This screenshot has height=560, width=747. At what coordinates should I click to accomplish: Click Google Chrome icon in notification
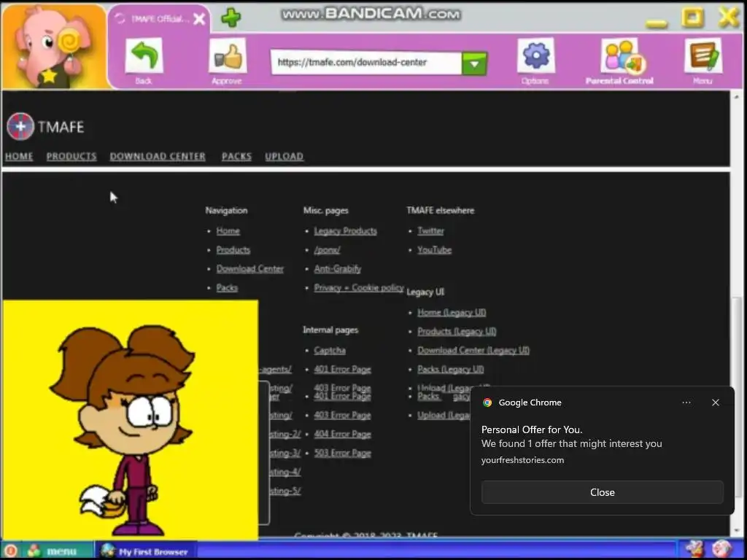click(487, 402)
